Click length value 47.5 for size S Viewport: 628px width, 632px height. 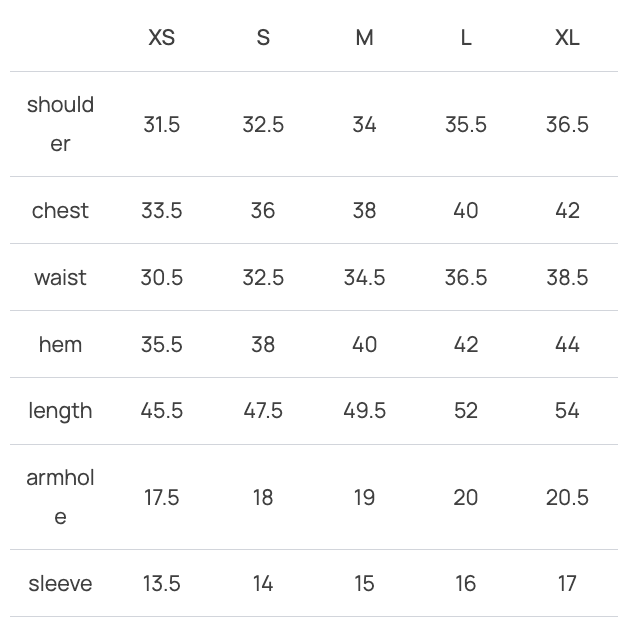tap(263, 411)
